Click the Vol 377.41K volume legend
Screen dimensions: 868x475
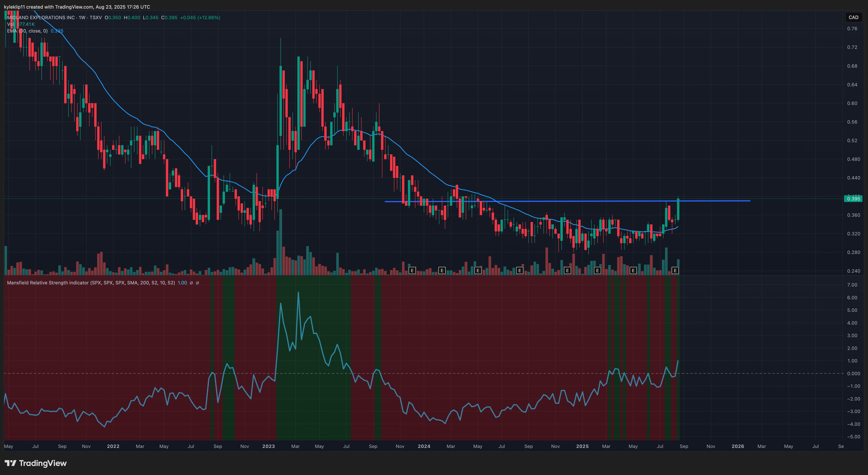coord(21,24)
